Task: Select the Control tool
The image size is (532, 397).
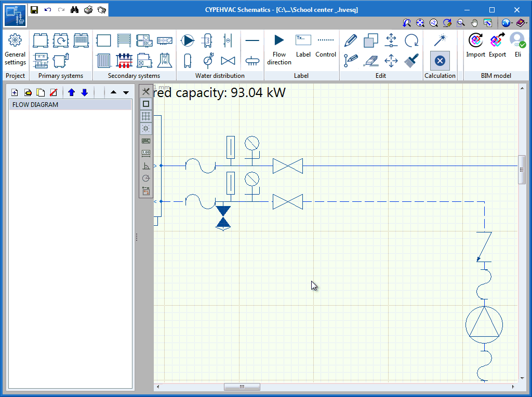Action: pos(325,46)
